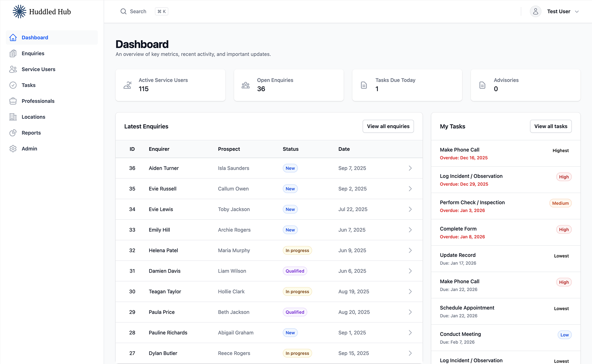This screenshot has height=364, width=592.
Task: Expand enquiry 36 from Aiden Turner
Action: click(410, 168)
